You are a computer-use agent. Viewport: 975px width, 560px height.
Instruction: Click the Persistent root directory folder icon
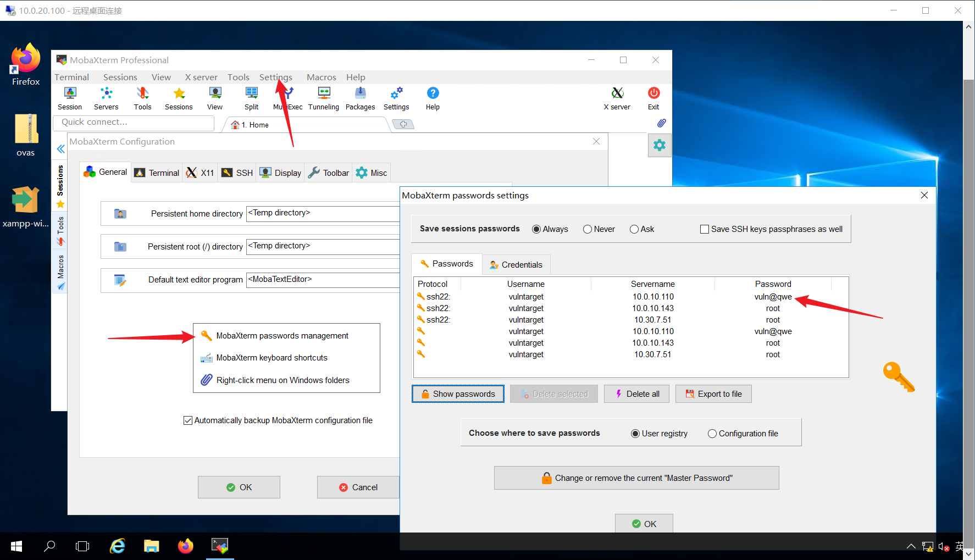tap(120, 247)
